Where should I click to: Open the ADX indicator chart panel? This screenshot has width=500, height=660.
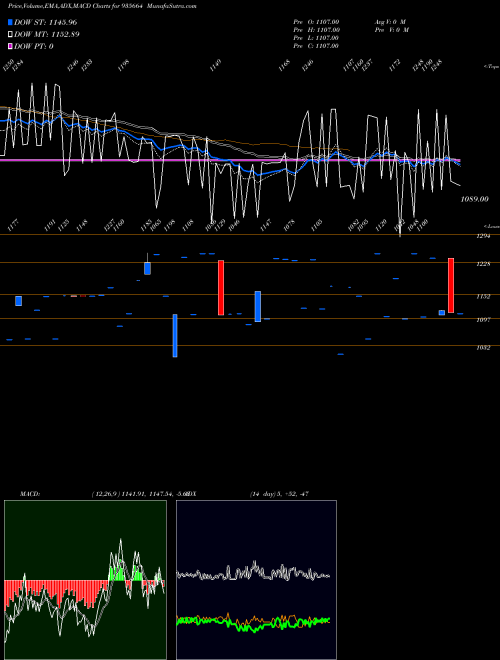pyautogui.click(x=256, y=580)
